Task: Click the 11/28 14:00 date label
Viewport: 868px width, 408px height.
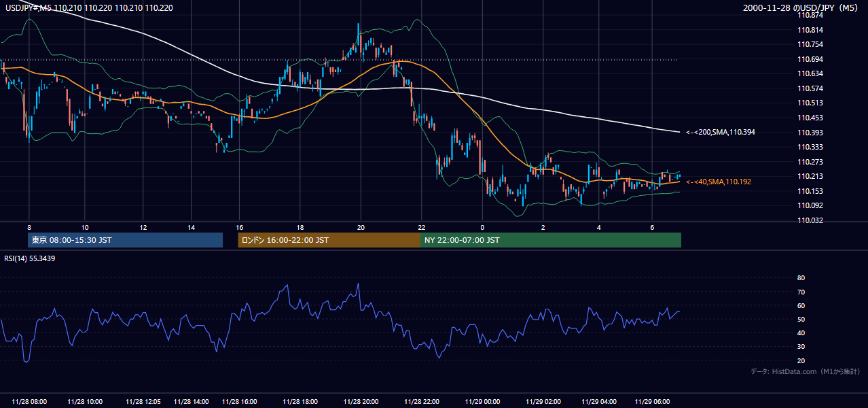Action: coord(191,402)
